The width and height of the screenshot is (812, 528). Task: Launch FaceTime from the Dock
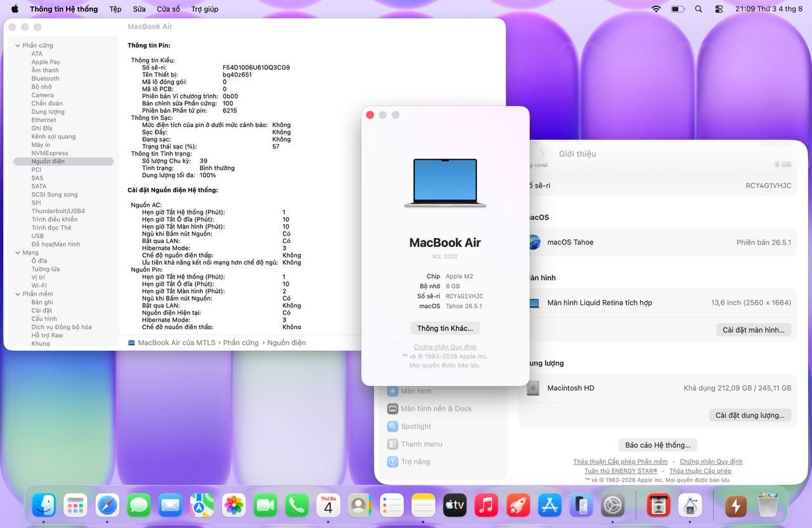point(265,505)
